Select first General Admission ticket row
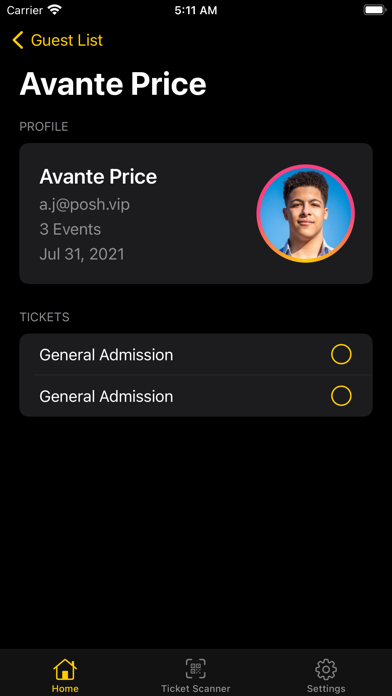392x696 pixels. click(x=196, y=354)
